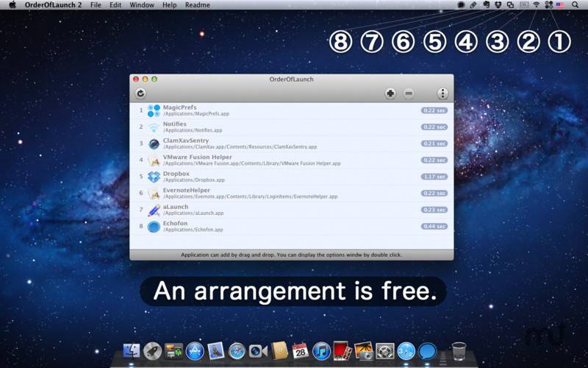Click the 0.22 sec delay badge for Notifies

point(434,127)
